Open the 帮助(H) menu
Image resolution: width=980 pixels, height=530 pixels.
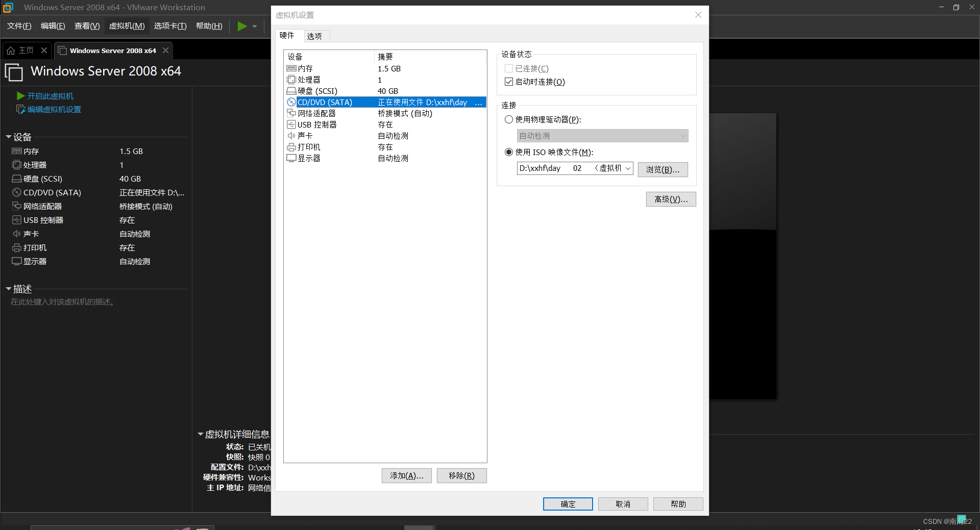pos(209,26)
